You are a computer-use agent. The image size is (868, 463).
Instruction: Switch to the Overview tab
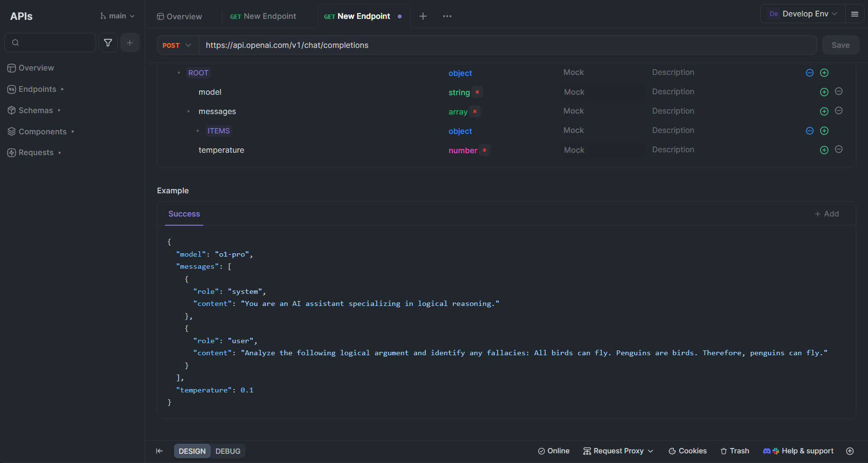pyautogui.click(x=179, y=16)
